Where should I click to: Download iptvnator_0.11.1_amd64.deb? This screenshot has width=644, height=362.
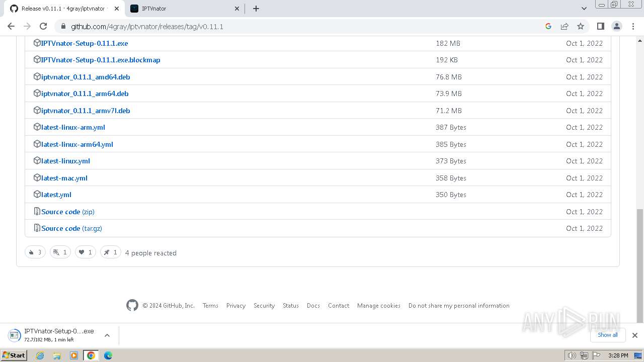pos(86,77)
